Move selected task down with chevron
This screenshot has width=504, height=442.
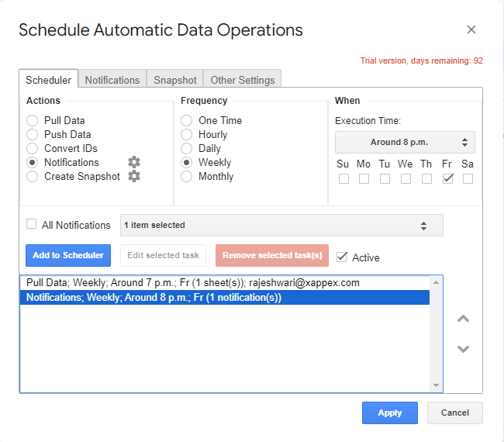click(x=463, y=349)
